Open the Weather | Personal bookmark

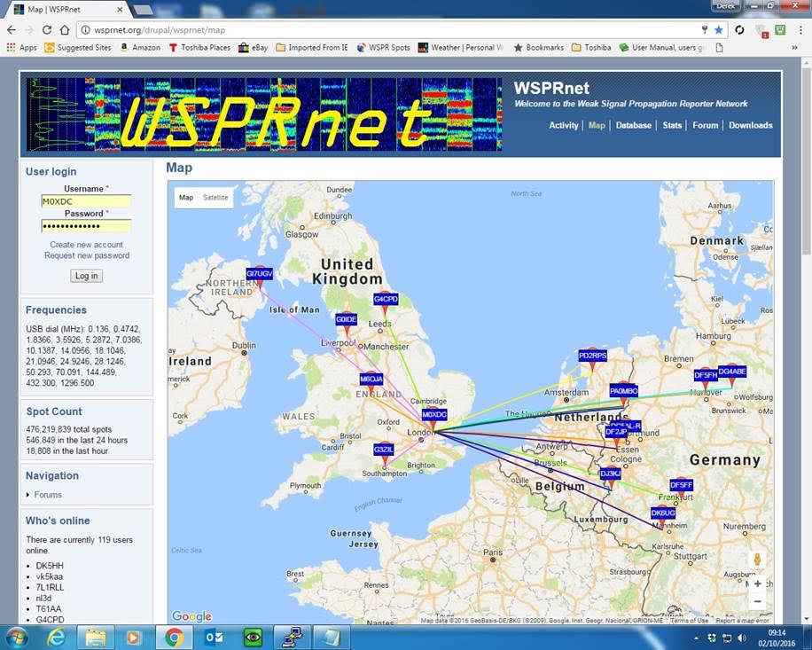460,48
